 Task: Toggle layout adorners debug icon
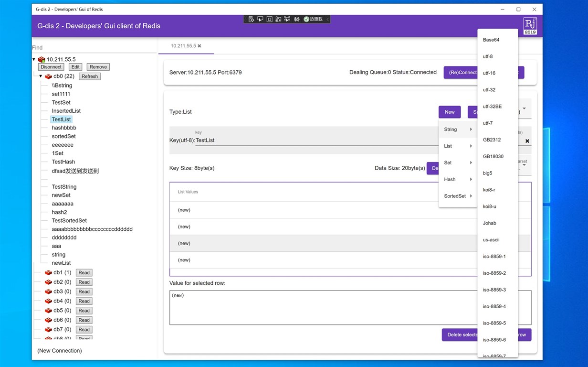click(x=269, y=19)
